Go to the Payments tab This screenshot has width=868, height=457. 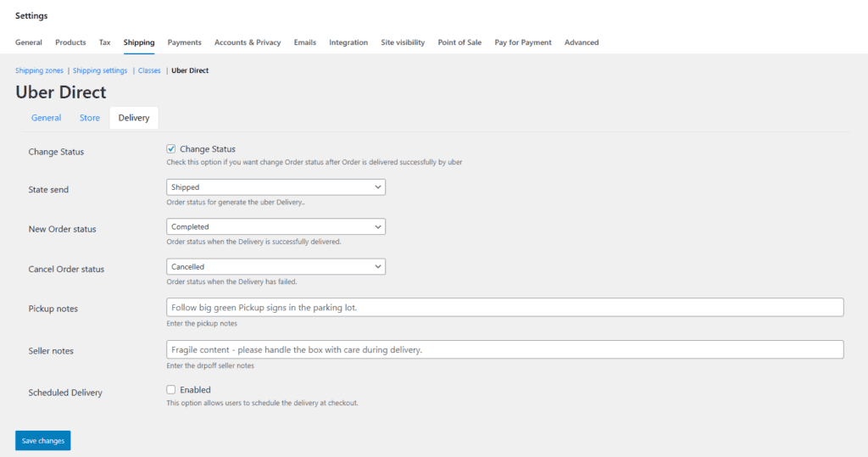click(184, 42)
